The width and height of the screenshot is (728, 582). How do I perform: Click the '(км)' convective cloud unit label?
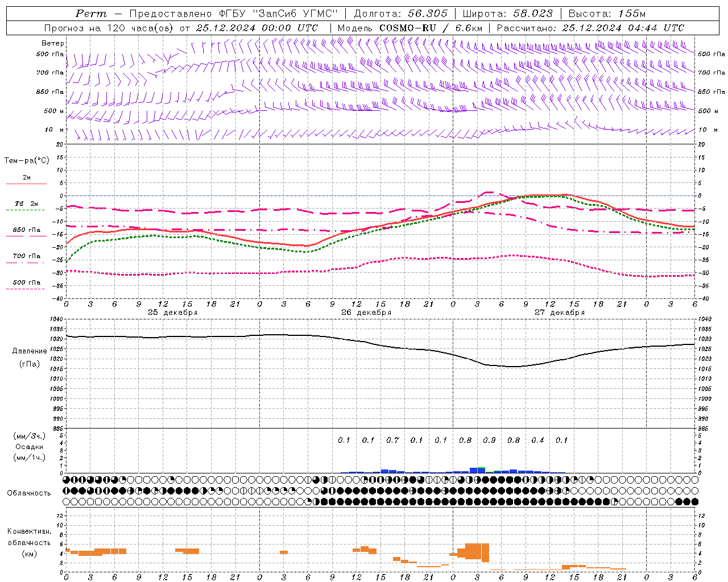[x=29, y=554]
